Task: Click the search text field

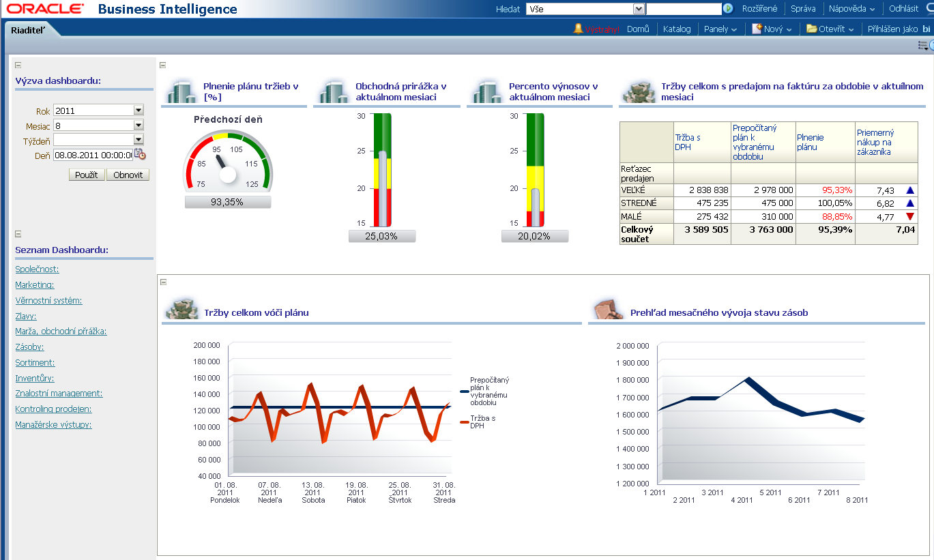Action: tap(684, 9)
